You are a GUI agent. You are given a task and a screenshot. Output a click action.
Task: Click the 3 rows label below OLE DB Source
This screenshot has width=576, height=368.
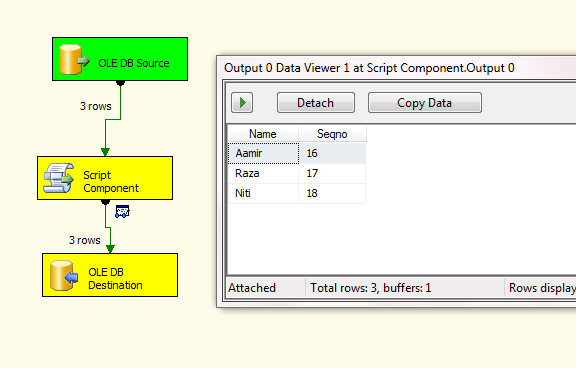(96, 106)
